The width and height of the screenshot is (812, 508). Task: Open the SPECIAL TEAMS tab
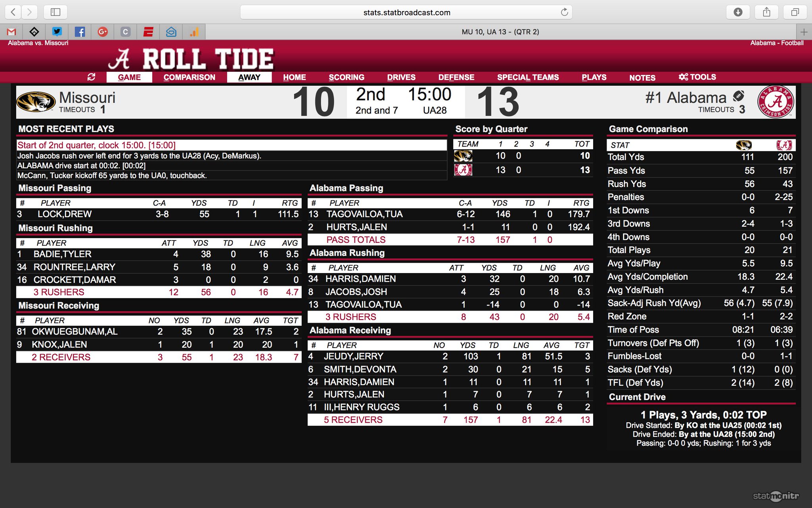[x=528, y=77]
